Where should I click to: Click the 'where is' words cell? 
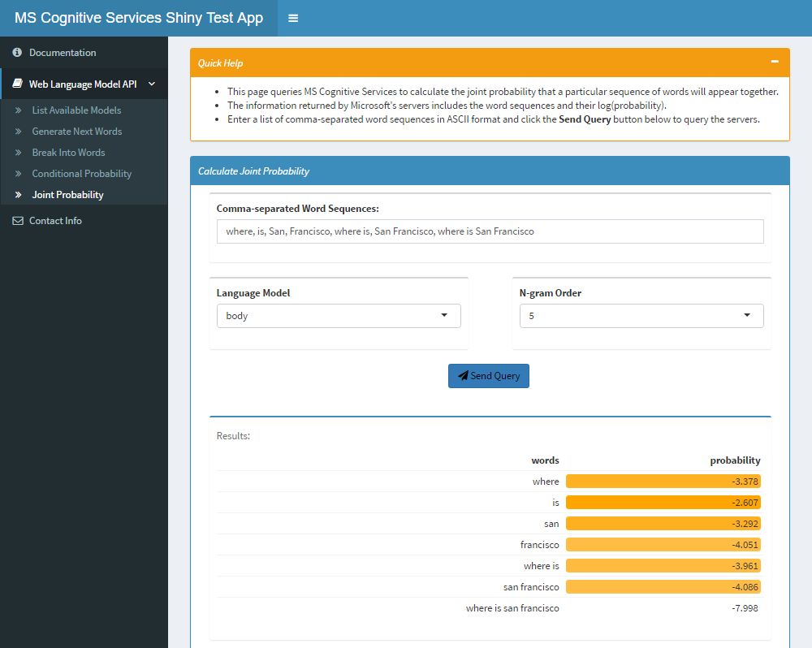click(541, 566)
